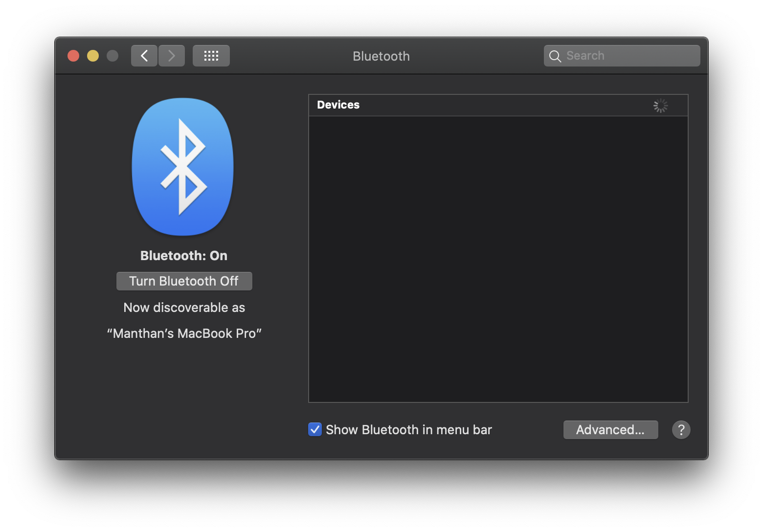This screenshot has height=532, width=763.
Task: Click the Devices panel header
Action: pos(498,105)
